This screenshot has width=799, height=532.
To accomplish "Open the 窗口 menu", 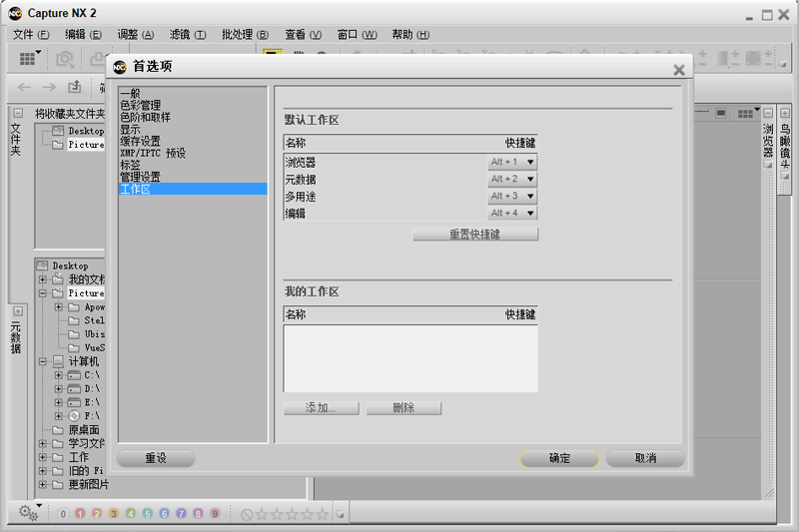I will click(357, 35).
